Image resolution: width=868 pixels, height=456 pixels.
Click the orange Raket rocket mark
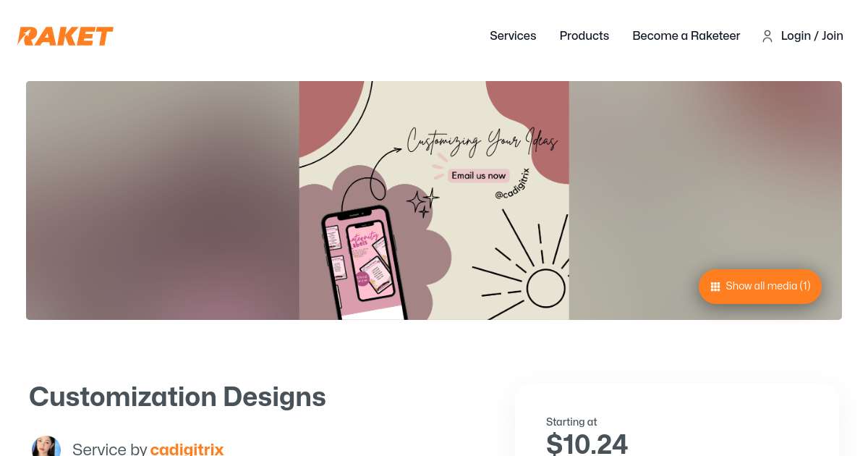[x=26, y=36]
